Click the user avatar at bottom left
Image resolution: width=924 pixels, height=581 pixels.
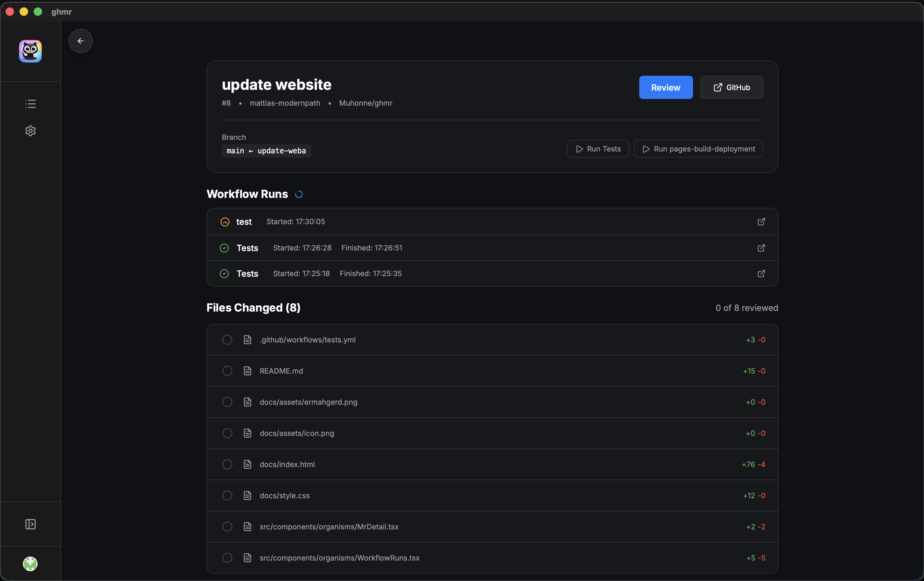click(30, 564)
